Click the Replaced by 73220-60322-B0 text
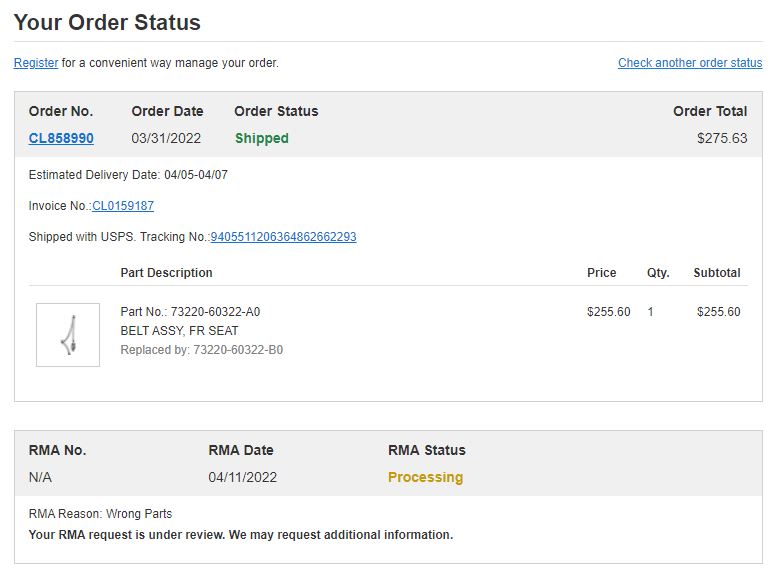Viewport: 778px width, 576px height. point(201,350)
